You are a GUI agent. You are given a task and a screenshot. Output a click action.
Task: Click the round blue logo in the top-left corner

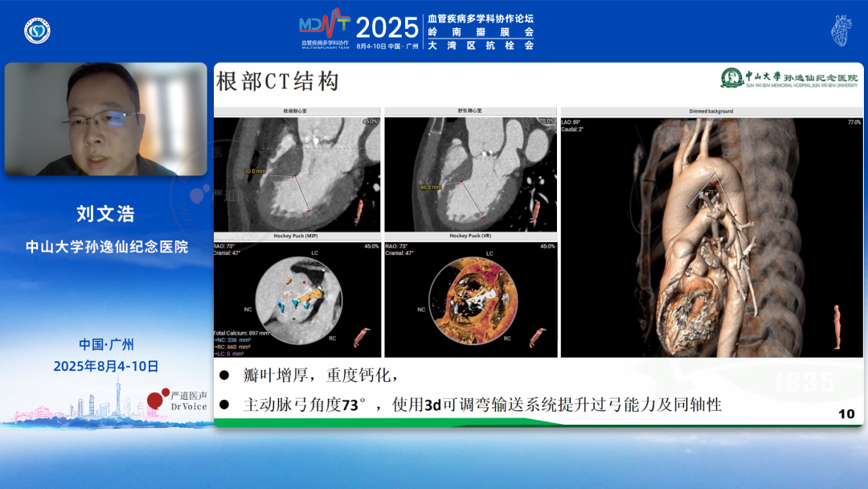[37, 31]
